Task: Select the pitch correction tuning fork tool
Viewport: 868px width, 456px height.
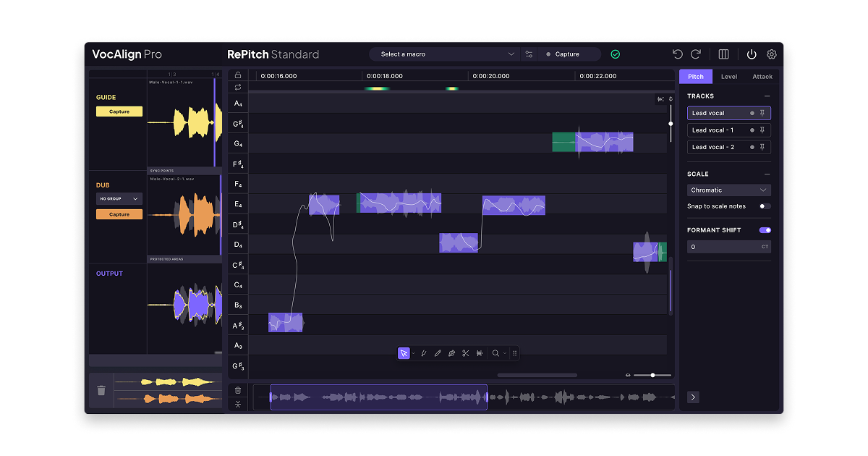Action: [x=424, y=353]
